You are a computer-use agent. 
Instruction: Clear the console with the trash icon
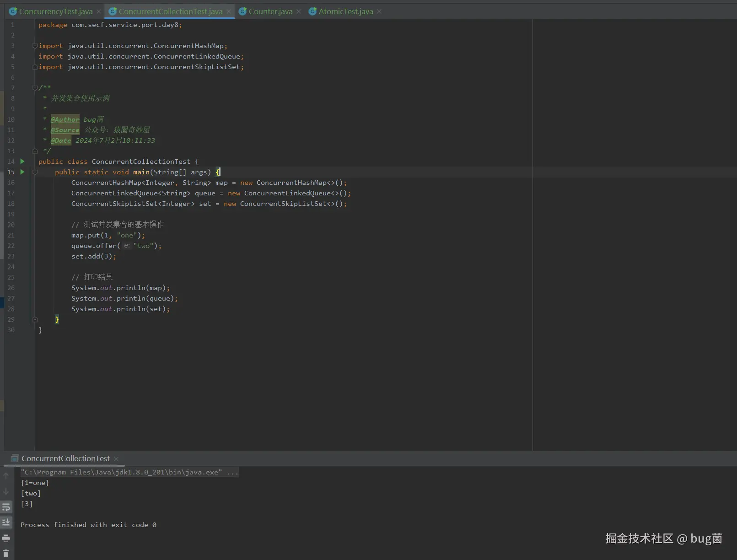(6, 554)
